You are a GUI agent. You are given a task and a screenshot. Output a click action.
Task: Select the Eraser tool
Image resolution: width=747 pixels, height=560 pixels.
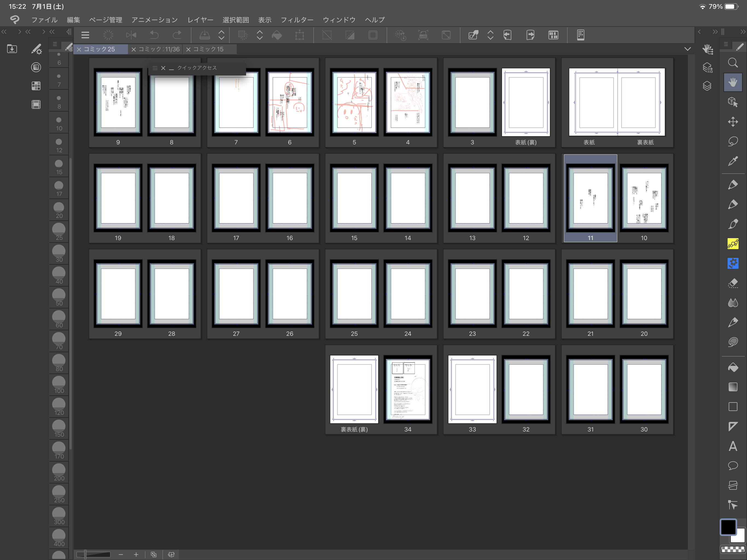tap(733, 283)
